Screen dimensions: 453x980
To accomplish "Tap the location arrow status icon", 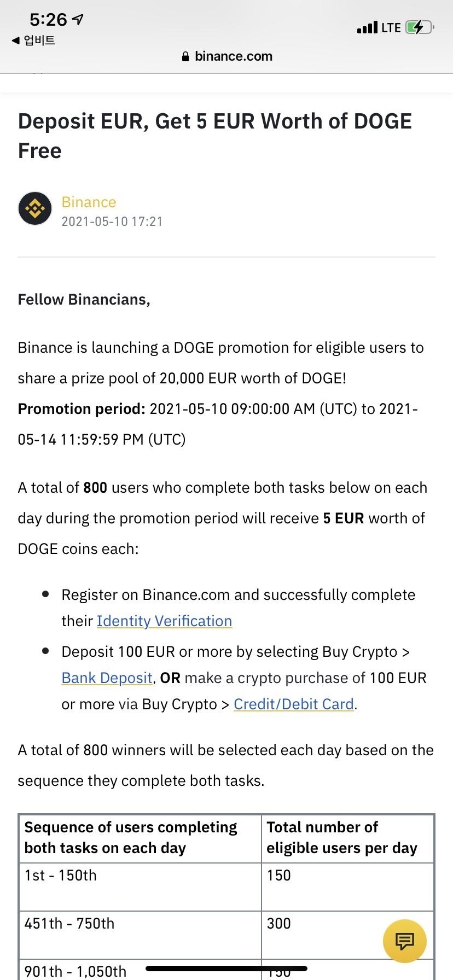I will tap(78, 20).
